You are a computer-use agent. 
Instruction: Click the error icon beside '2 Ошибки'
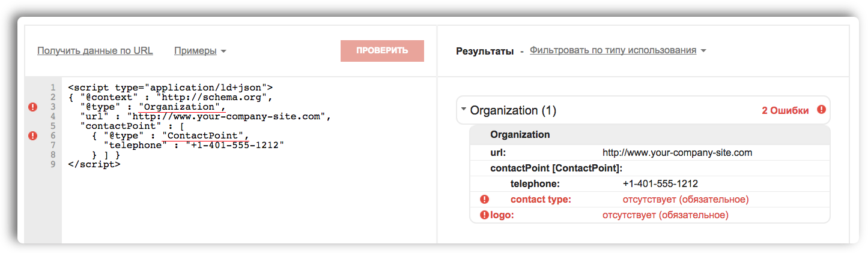tap(821, 110)
